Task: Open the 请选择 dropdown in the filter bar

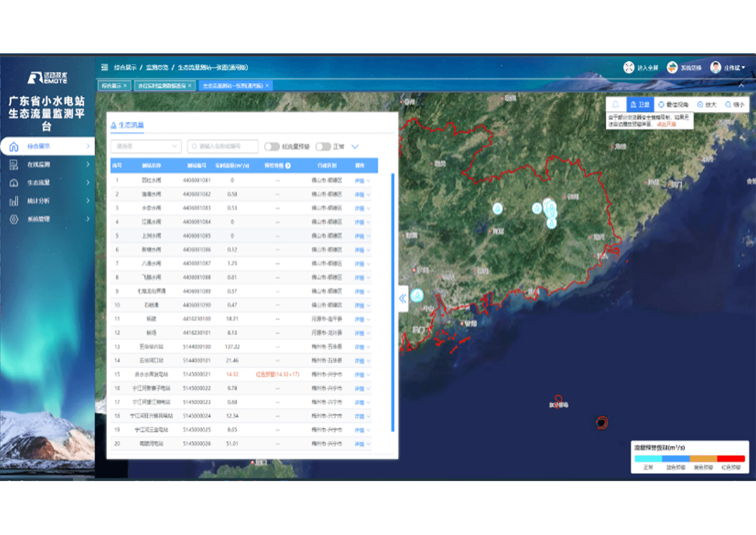Action: coord(146,146)
